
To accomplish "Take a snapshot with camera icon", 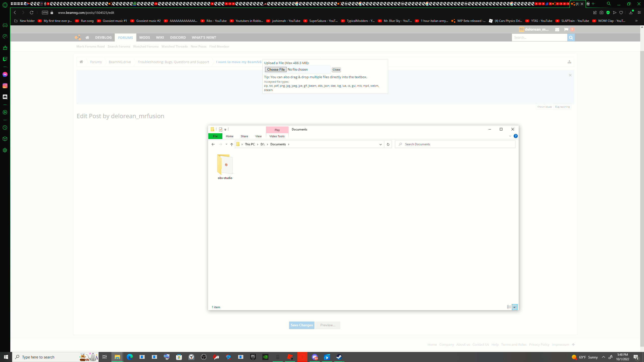I will pos(601,13).
